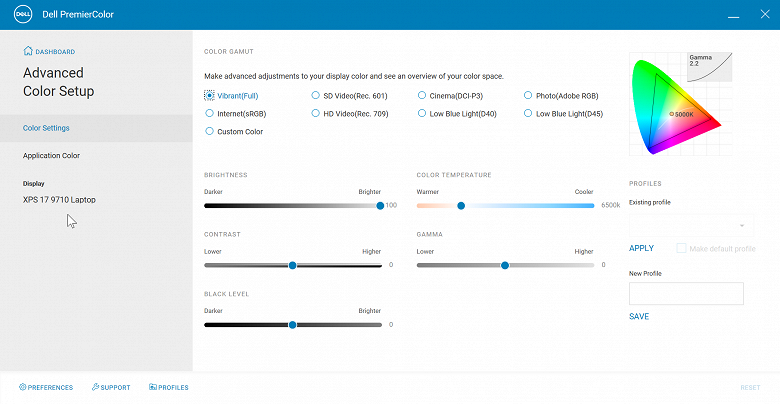The height and width of the screenshot is (404, 780).
Task: Open Color Settings section
Action: point(46,128)
